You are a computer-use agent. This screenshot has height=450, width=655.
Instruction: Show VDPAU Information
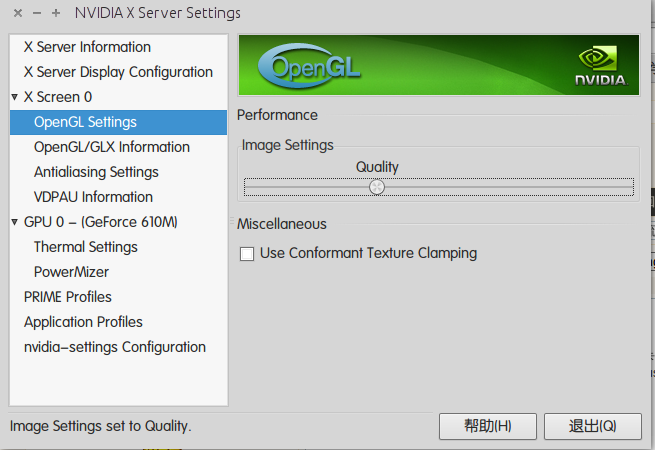tap(93, 197)
